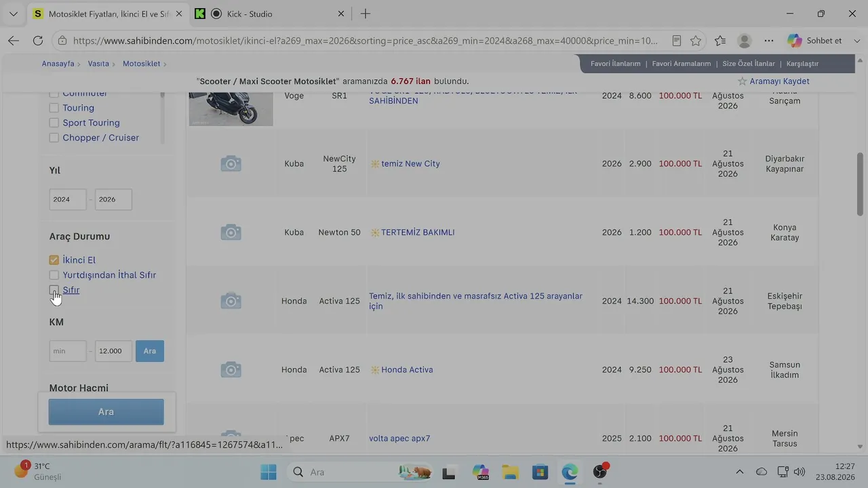Open browser settings and more menu

(x=769, y=41)
